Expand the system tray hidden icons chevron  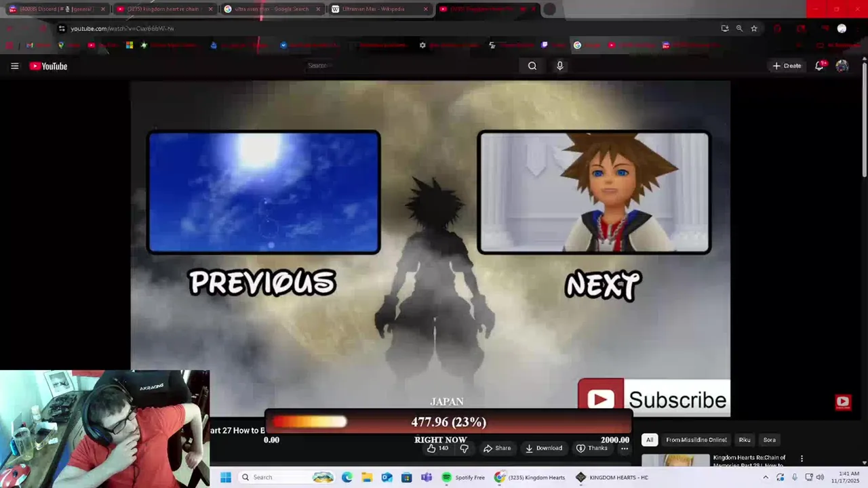(x=766, y=477)
